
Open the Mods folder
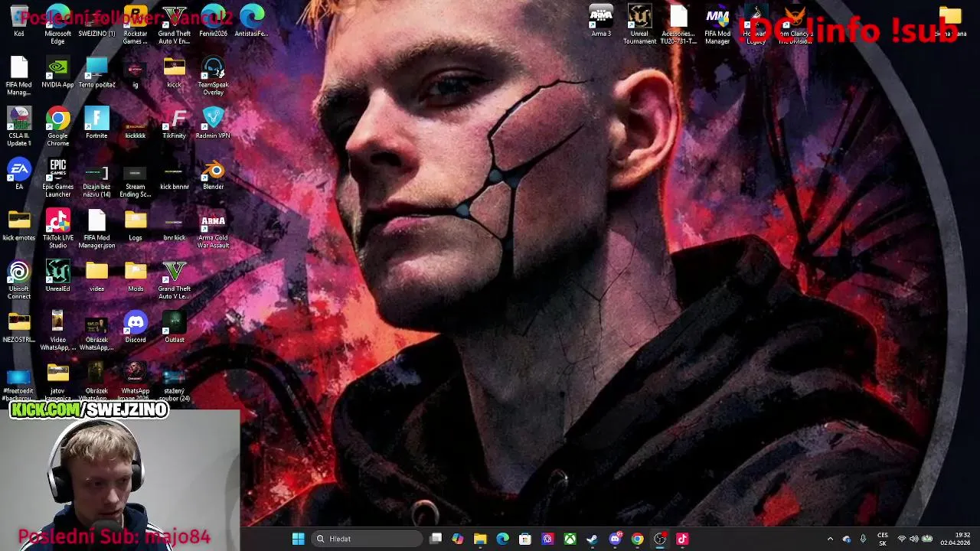[x=136, y=276]
